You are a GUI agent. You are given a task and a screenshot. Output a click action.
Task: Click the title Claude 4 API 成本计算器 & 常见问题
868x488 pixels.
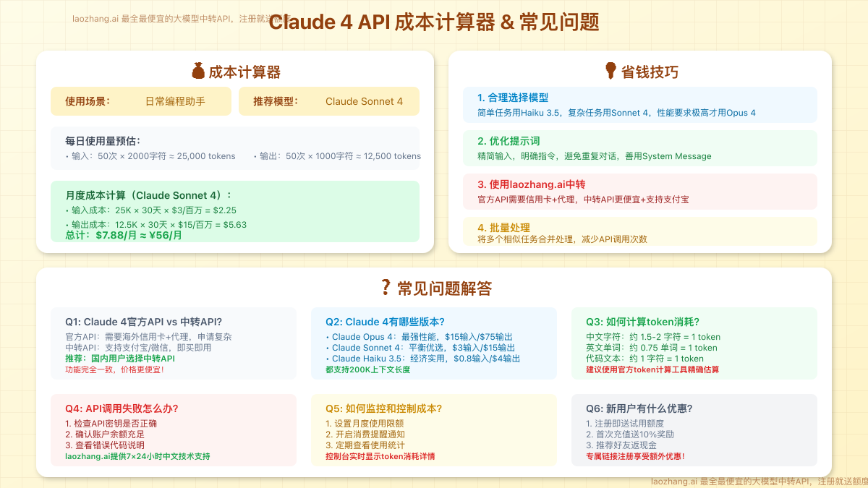click(434, 22)
